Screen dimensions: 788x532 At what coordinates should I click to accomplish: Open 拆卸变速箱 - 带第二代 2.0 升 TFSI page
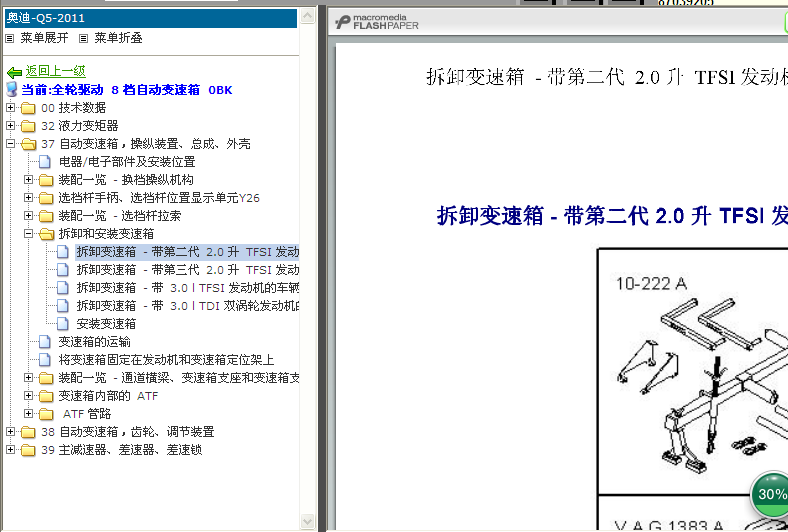(x=187, y=252)
